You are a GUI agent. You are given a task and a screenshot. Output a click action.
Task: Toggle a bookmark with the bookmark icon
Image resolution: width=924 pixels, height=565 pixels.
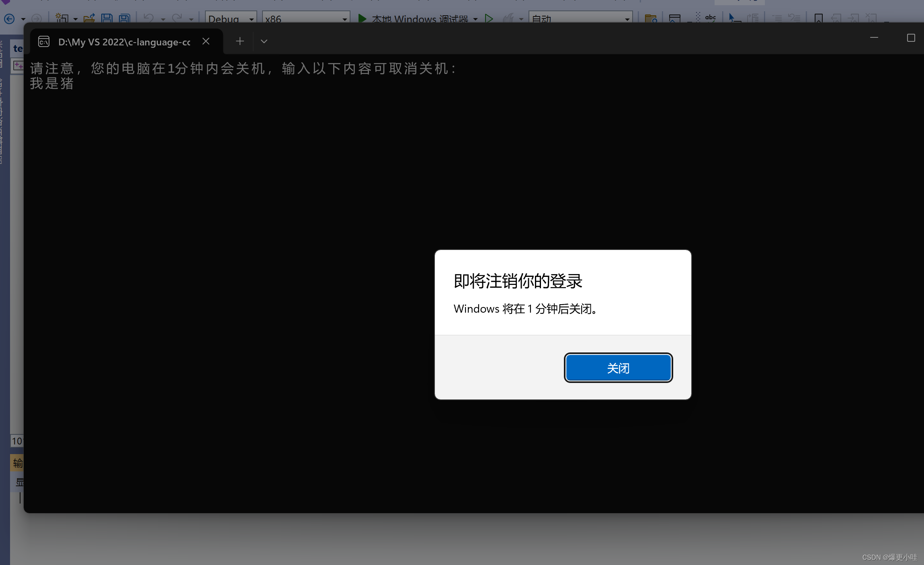818,18
